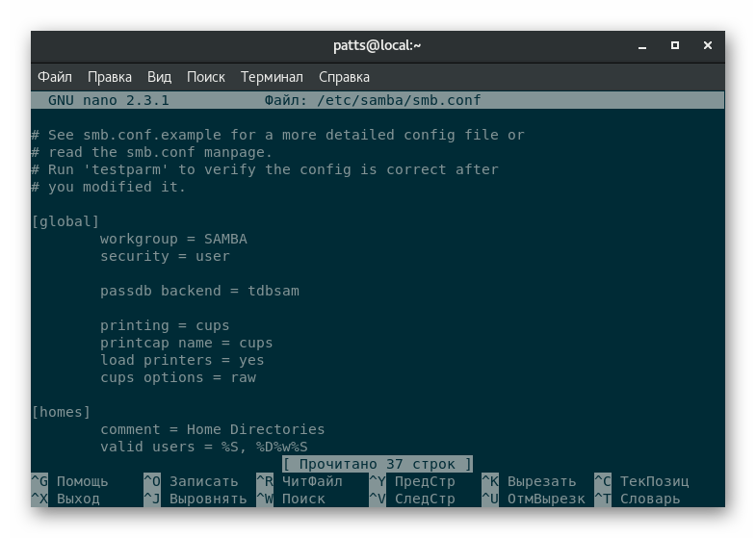Close the patts@local terminal window
The width and height of the screenshot is (756, 538).
point(707,45)
